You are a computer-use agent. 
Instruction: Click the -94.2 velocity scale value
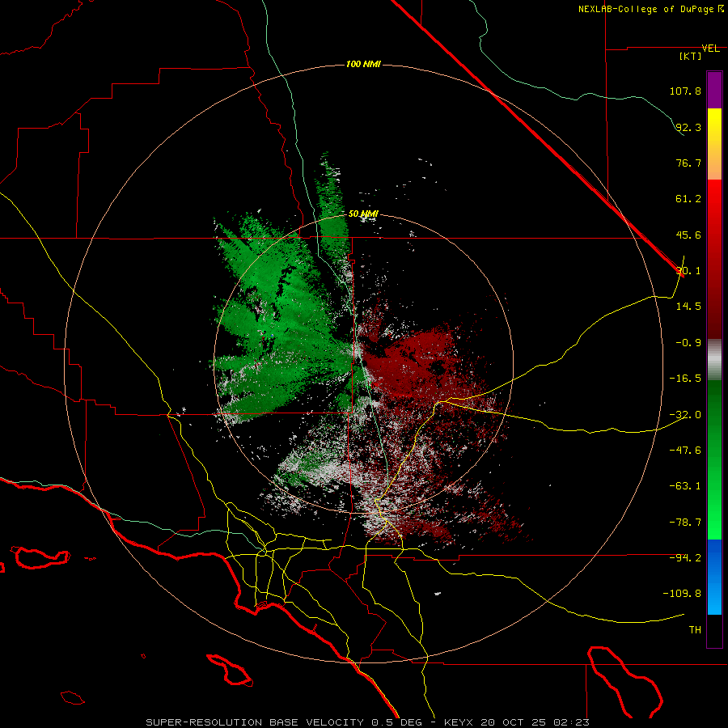[685, 557]
